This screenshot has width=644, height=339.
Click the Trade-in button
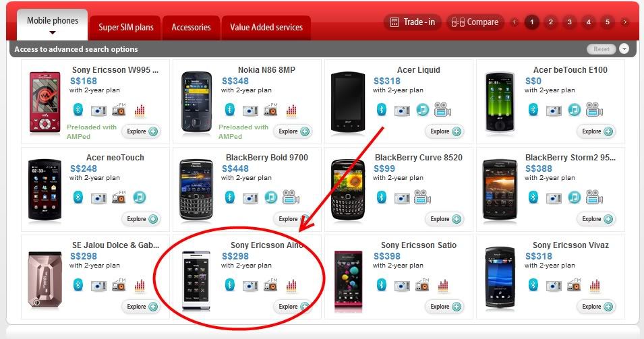click(412, 22)
